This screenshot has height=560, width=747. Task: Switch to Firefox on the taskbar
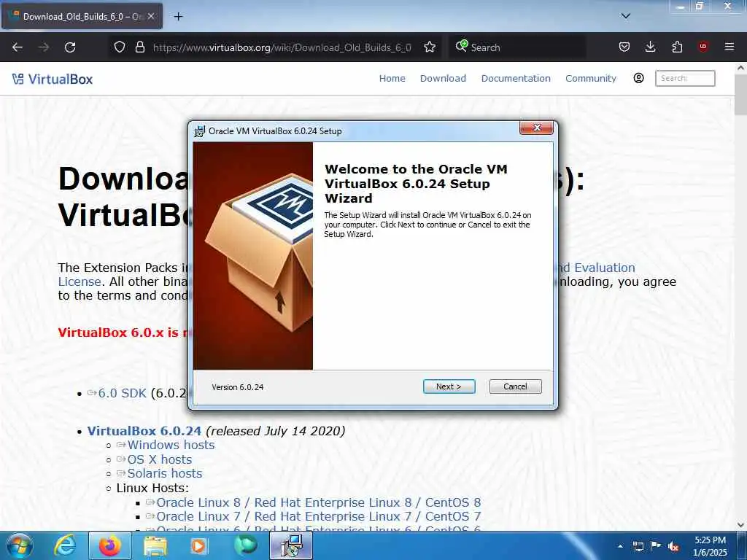click(x=109, y=546)
